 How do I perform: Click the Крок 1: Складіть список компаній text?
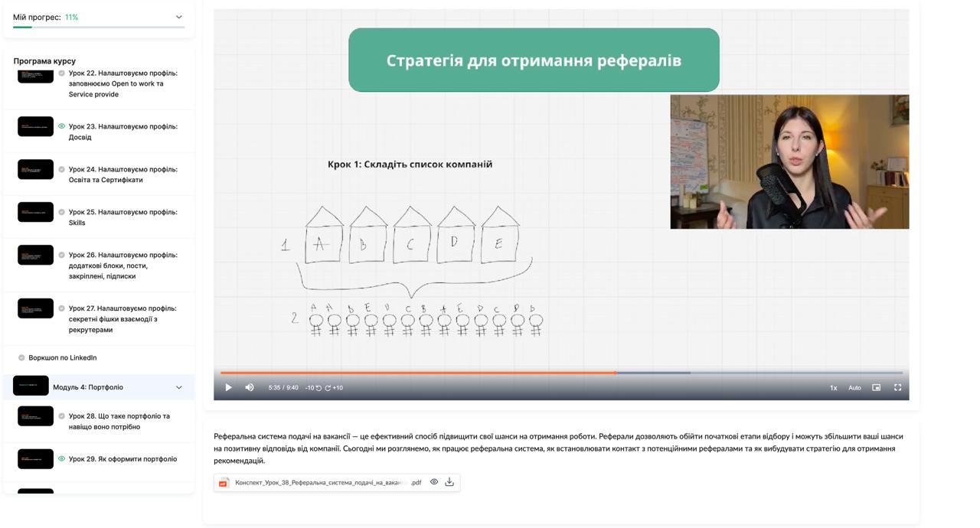[x=410, y=165]
